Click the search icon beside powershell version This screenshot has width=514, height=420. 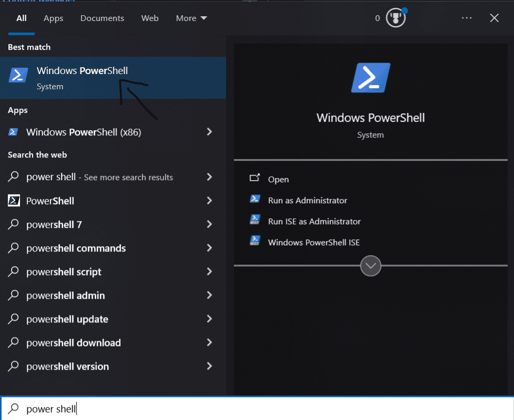pos(14,365)
